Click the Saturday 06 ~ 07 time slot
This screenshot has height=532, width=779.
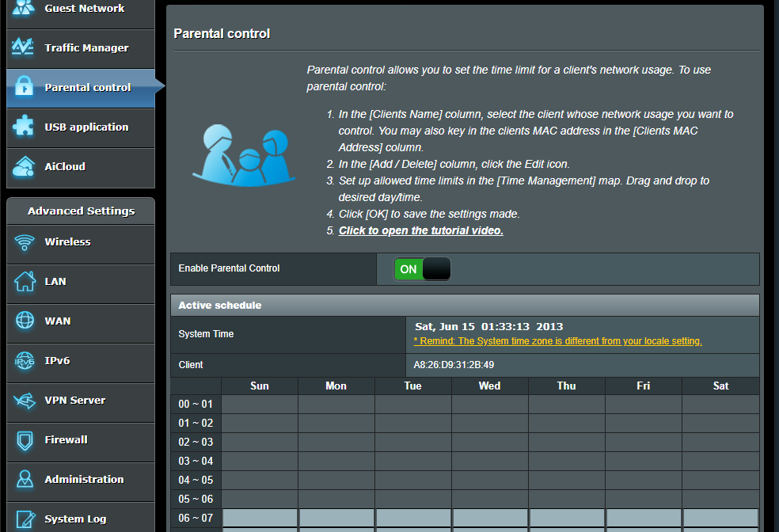pos(720,518)
